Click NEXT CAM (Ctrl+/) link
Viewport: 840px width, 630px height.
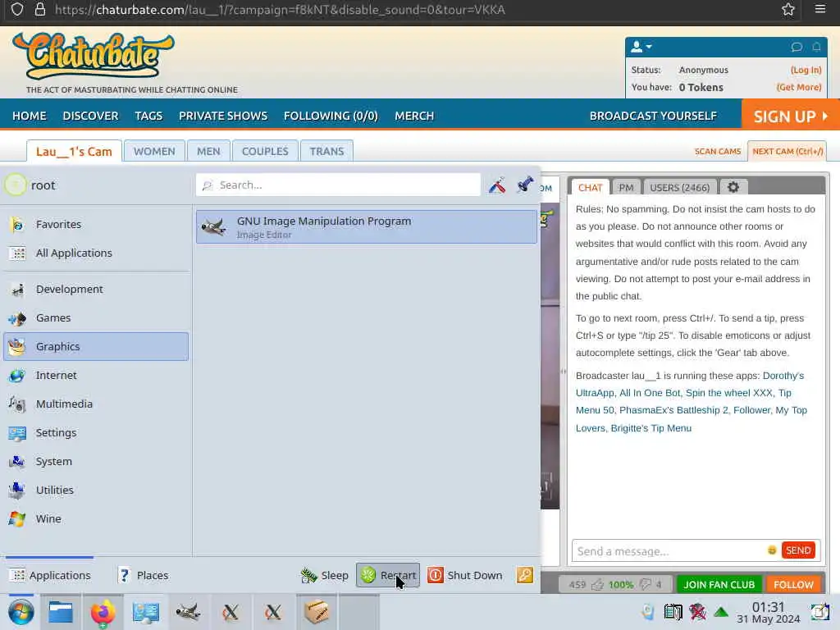pyautogui.click(x=787, y=151)
